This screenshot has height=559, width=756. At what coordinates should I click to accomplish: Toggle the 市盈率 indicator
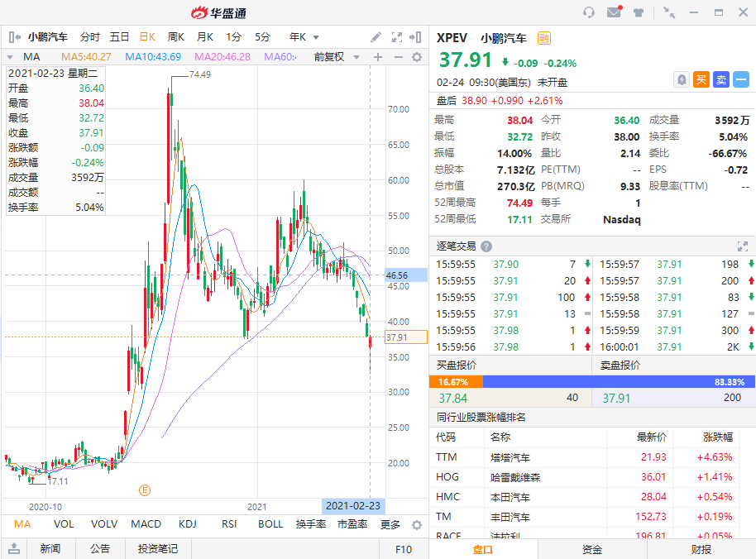click(x=352, y=523)
